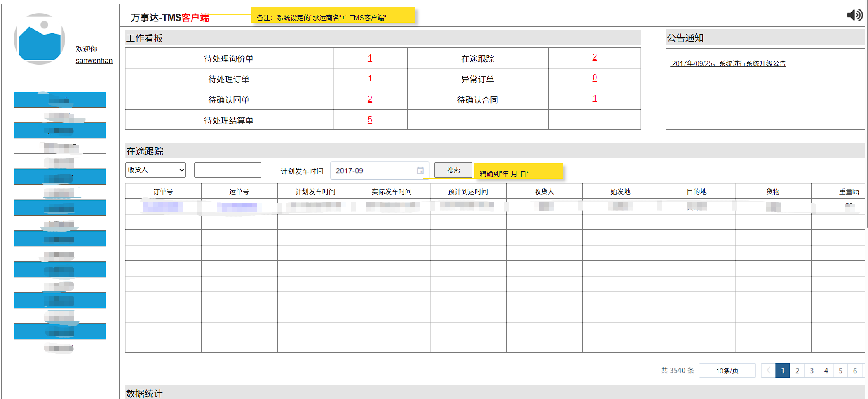
Task: Go to page 4
Action: (x=826, y=371)
